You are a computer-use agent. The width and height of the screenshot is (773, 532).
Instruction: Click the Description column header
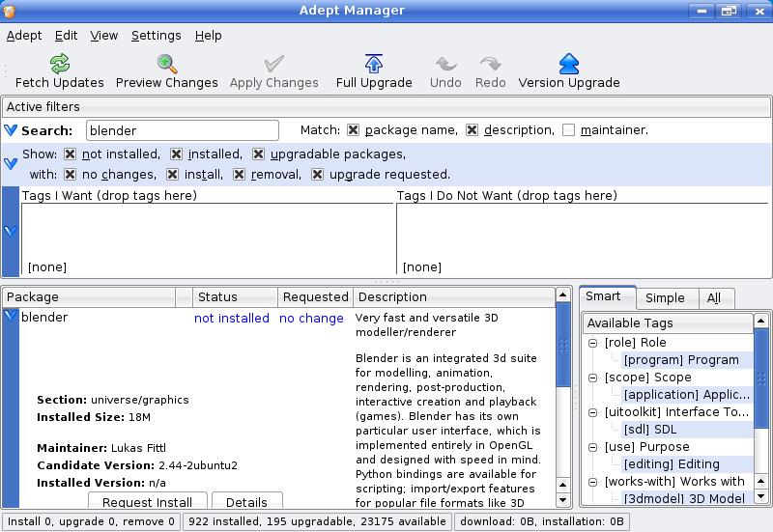[x=454, y=297]
